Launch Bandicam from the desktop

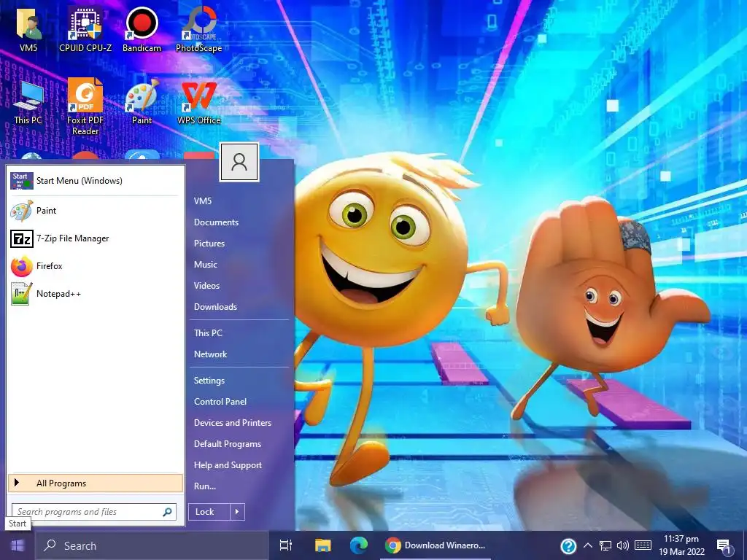(142, 28)
